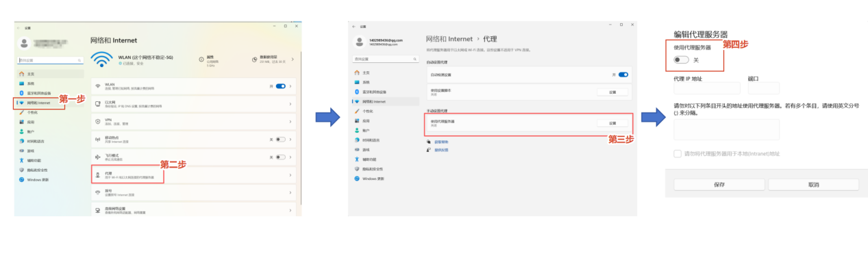Turn on the 使用代理服务器 toggle in the dialog
Screen dimensions: 868x275
tap(680, 60)
